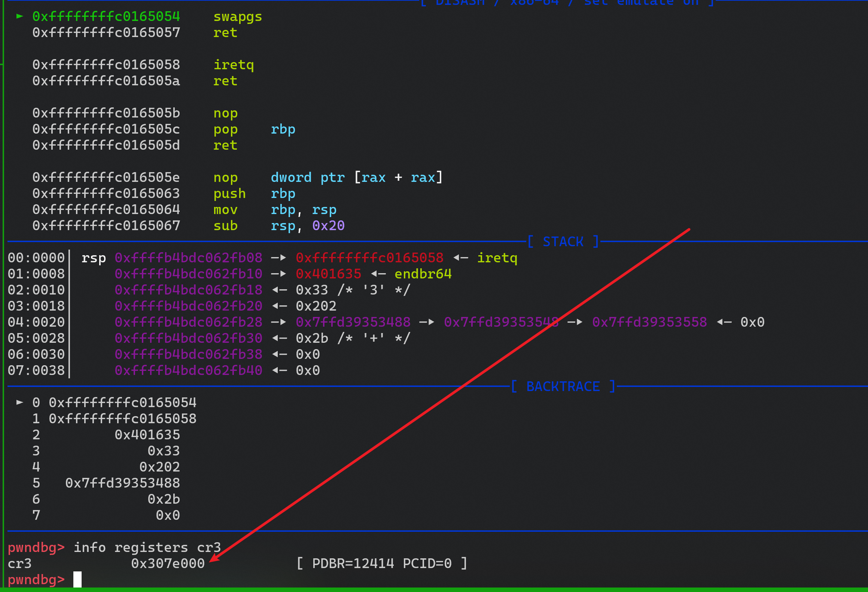The width and height of the screenshot is (868, 592).
Task: Click pointer 0x7ffd39353488 in stack view
Action: (x=353, y=322)
